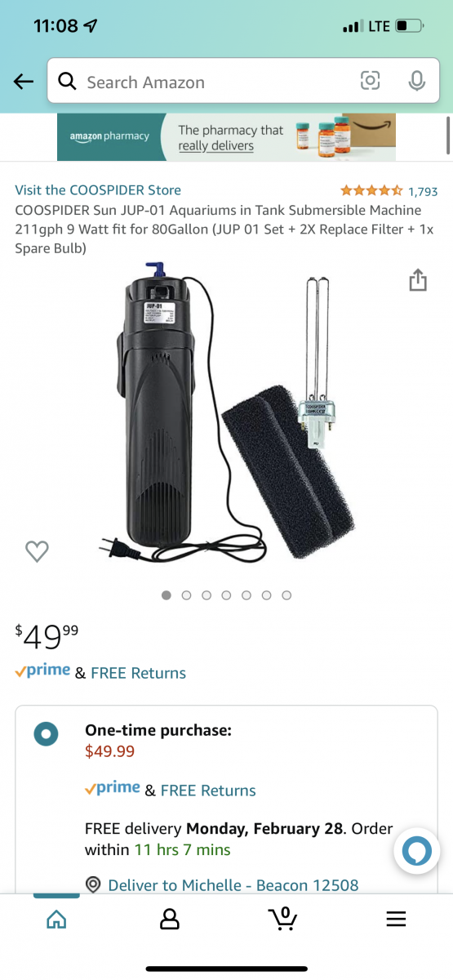This screenshot has width=453, height=980.
Task: Go to Home tab icon
Action: (x=56, y=920)
